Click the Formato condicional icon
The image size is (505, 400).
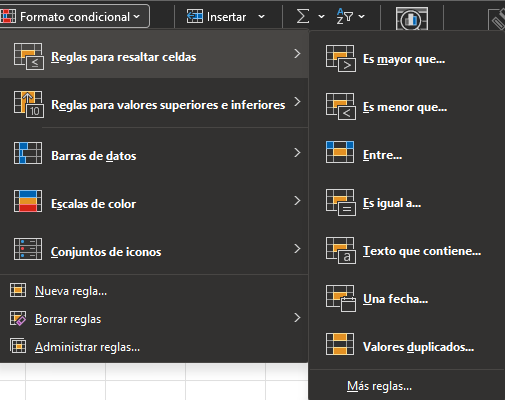(x=8, y=16)
